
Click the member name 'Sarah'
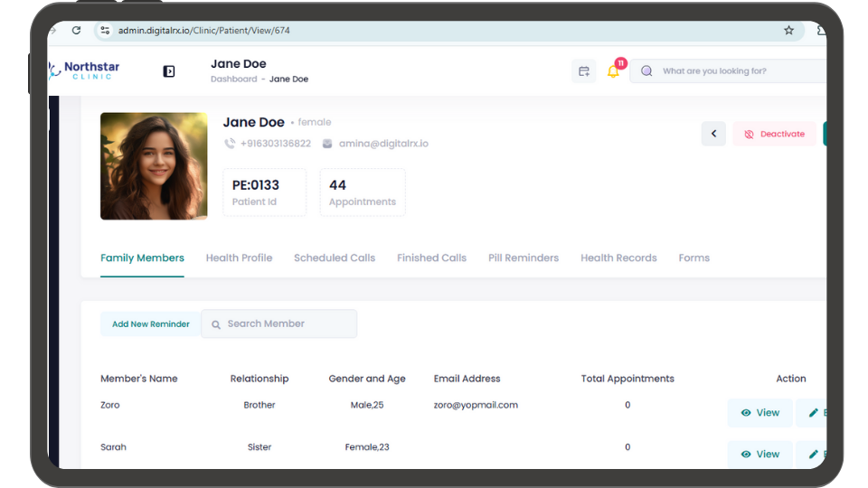114,447
